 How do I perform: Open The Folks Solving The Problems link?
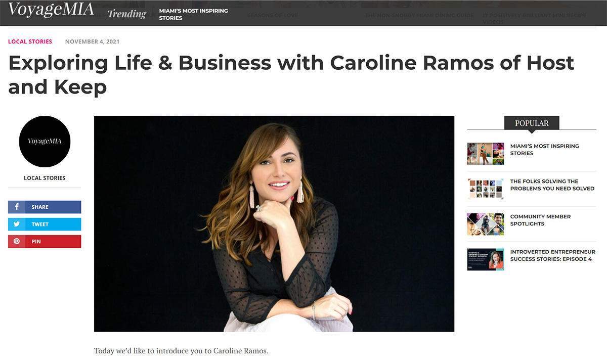552,185
